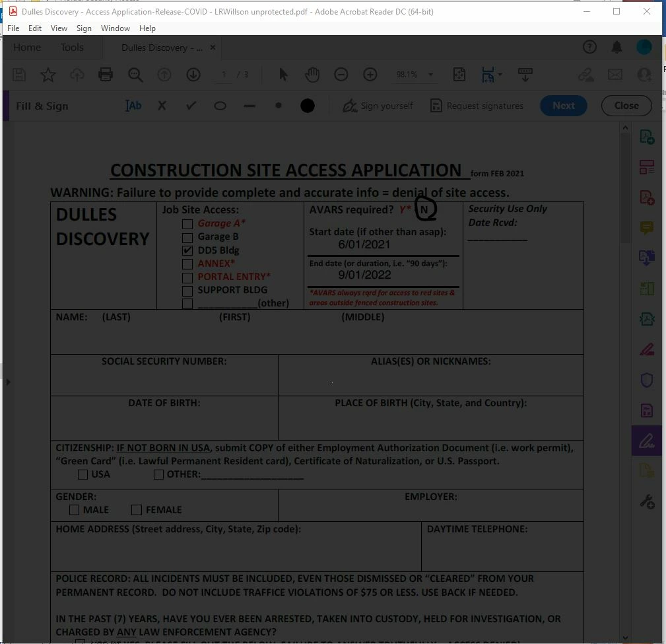The height and width of the screenshot is (644, 666).
Task: Open More Tools wrench icon
Action: click(647, 501)
